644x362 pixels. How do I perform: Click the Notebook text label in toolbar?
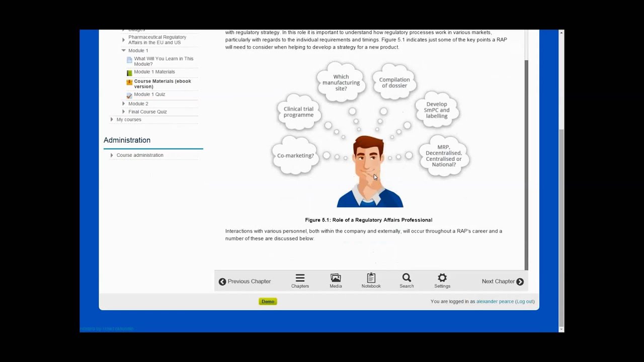[371, 286]
